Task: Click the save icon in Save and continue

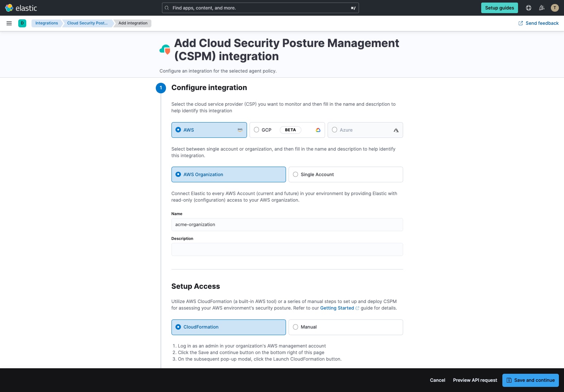Action: click(509, 380)
